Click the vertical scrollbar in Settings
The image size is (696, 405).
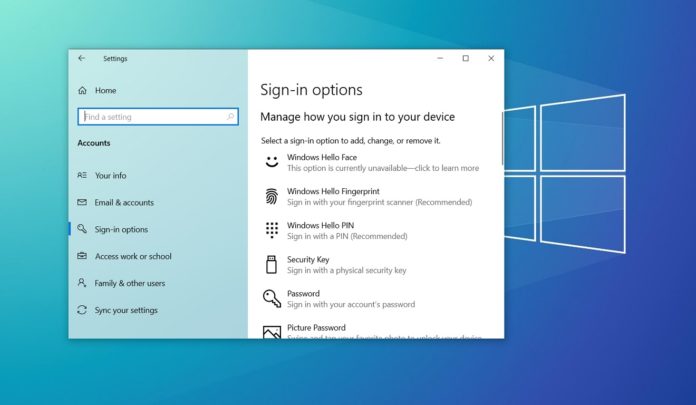click(502, 139)
